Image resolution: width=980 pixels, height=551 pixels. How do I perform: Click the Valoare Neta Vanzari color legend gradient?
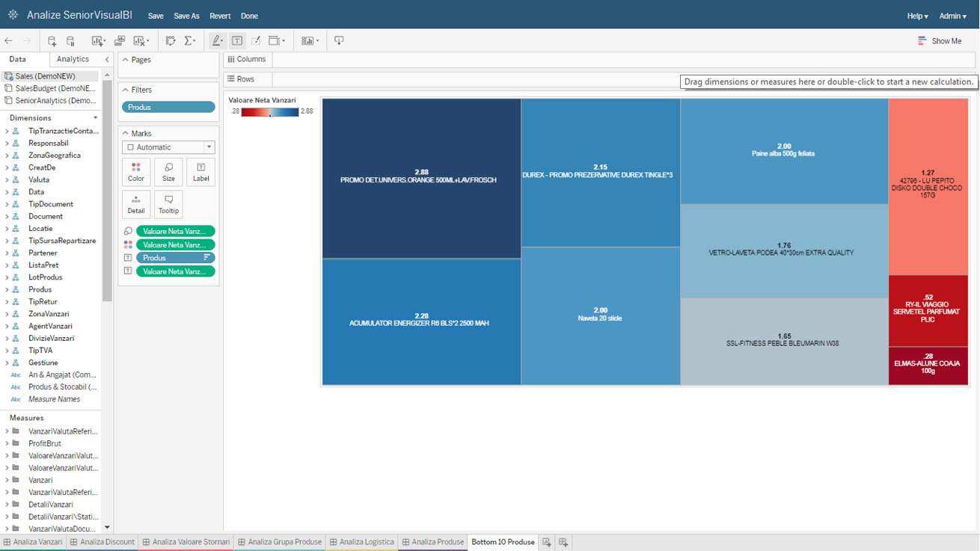pyautogui.click(x=269, y=112)
